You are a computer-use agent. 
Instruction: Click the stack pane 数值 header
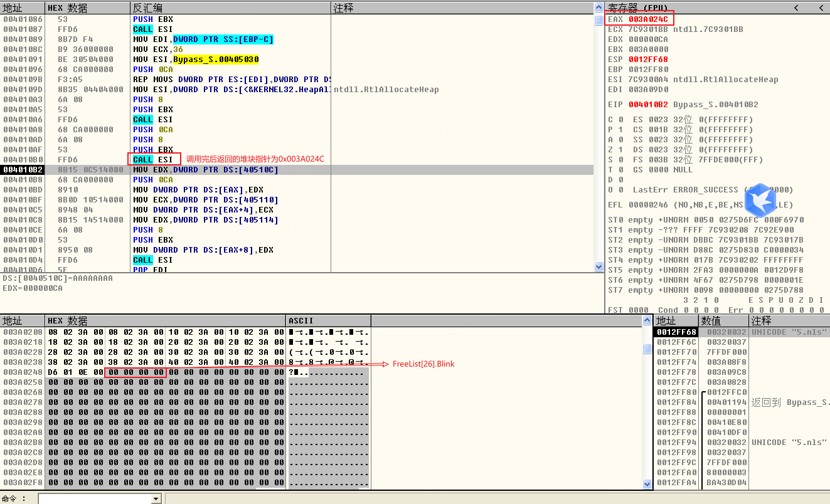[x=723, y=320]
